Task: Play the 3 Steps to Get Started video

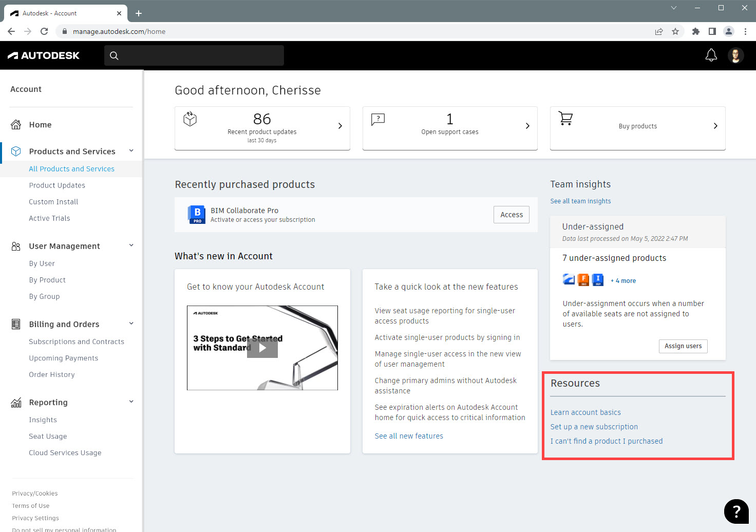Action: pos(262,348)
